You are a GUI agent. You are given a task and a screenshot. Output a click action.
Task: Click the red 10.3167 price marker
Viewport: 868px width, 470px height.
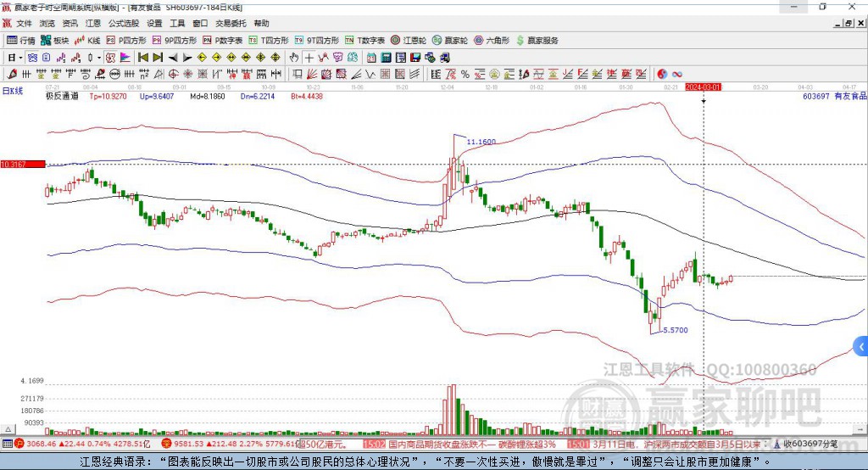(23, 164)
